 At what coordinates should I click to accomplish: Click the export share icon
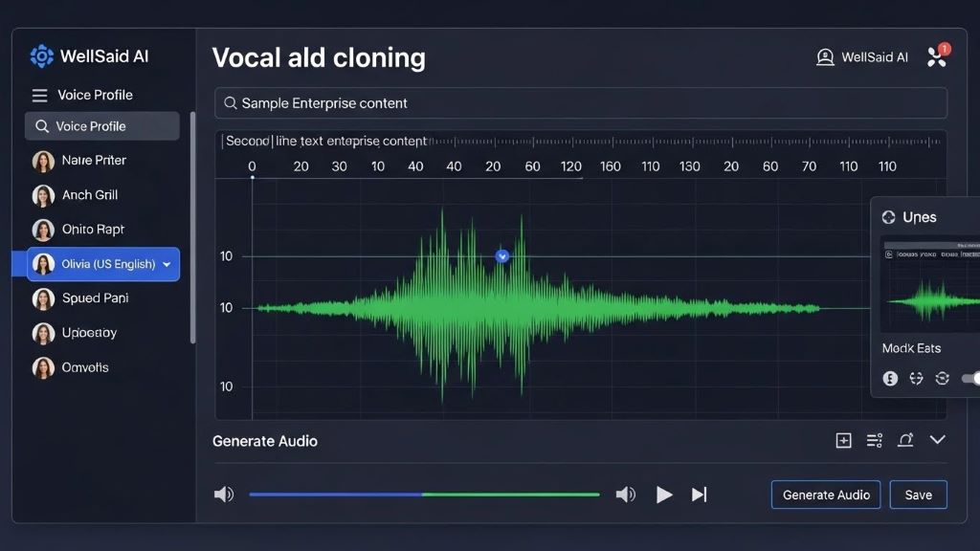click(905, 440)
